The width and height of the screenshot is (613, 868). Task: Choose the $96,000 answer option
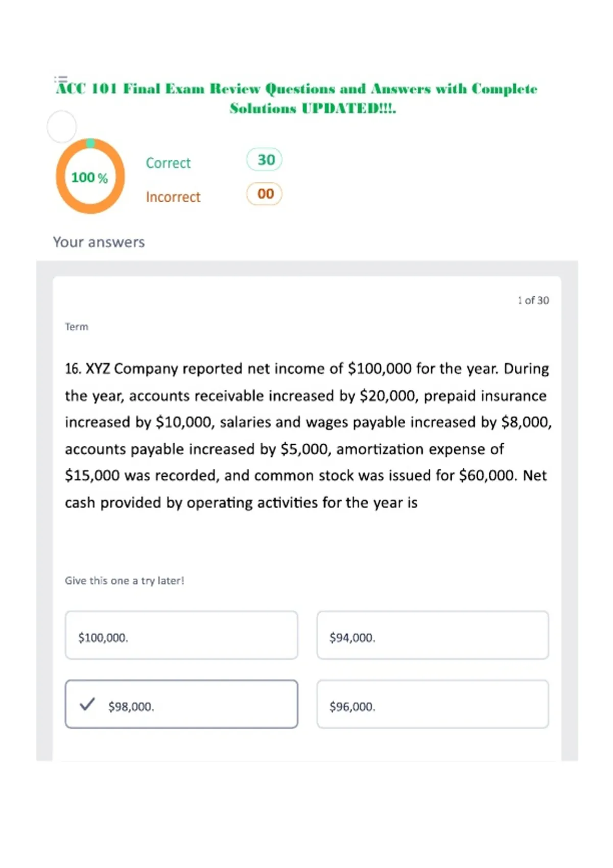point(433,704)
